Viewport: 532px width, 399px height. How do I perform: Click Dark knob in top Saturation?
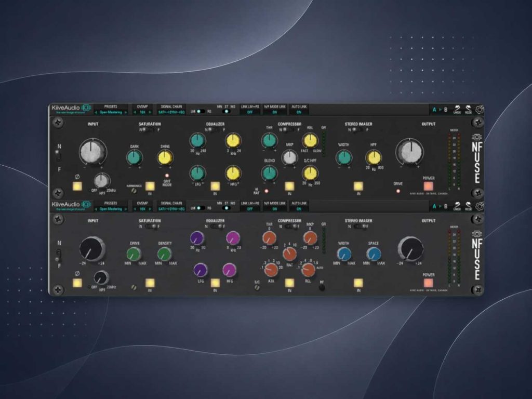pyautogui.click(x=135, y=158)
